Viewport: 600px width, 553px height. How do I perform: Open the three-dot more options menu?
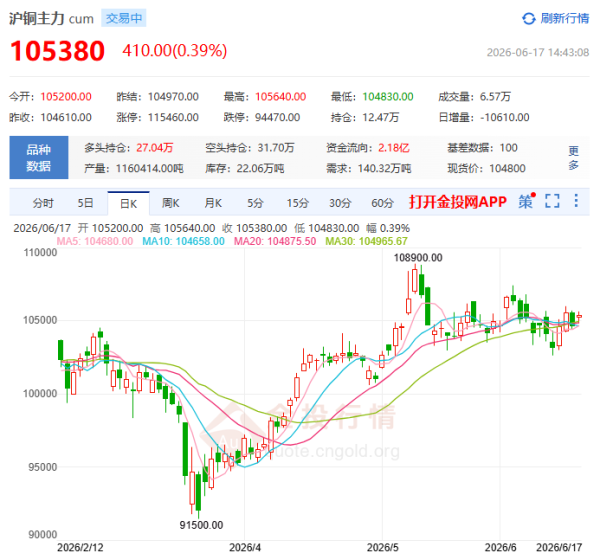point(576,201)
